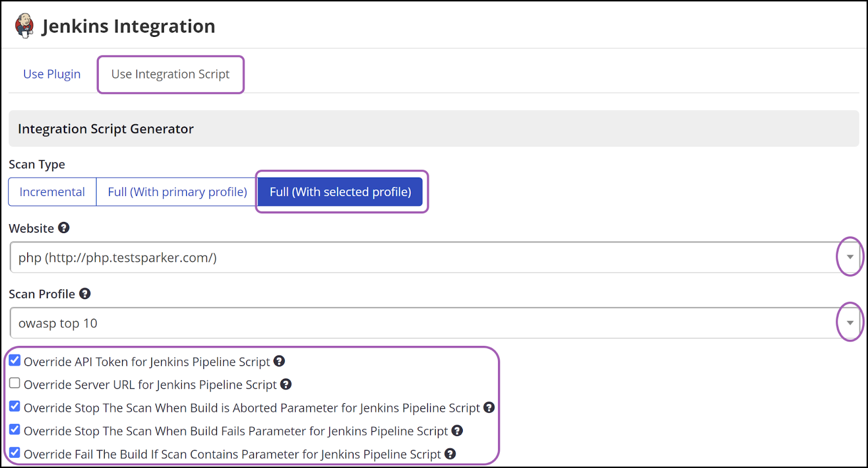Screen dimensions: 868x468
Task: Click help icon for Build Fails option
Action: click(457, 430)
